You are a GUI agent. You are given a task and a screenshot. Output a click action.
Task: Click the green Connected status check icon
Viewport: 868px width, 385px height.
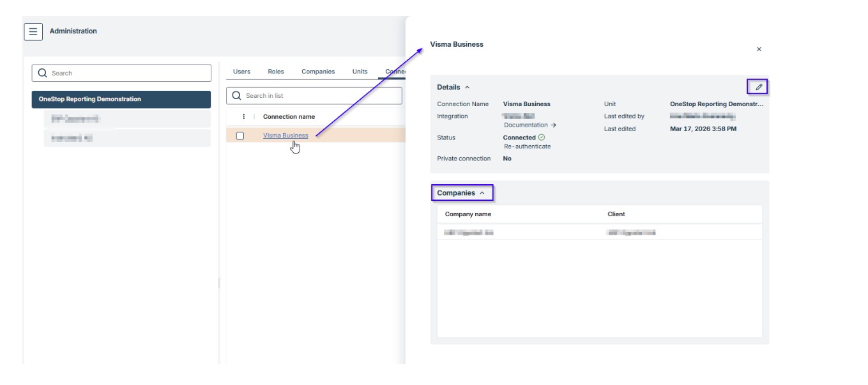[542, 137]
